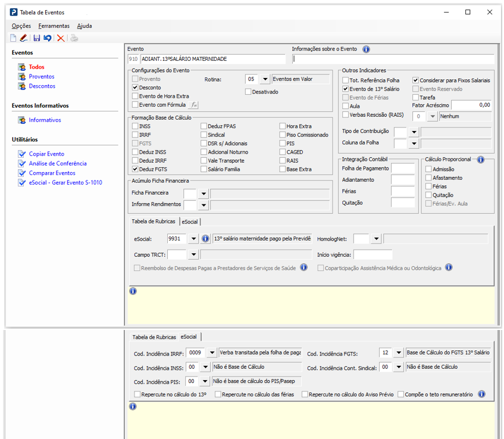Switch to upper Tabela de Rubricas tab

pyautogui.click(x=154, y=222)
